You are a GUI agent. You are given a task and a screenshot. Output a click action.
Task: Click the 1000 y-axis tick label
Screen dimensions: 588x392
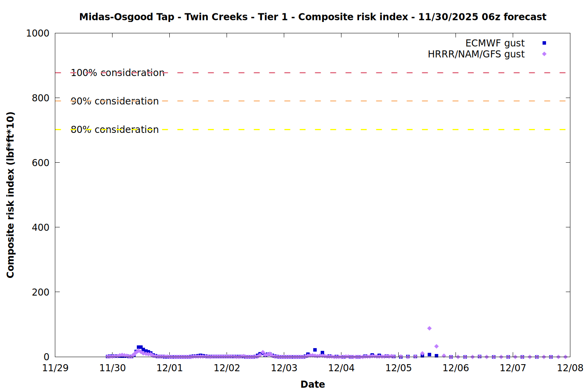[38, 33]
